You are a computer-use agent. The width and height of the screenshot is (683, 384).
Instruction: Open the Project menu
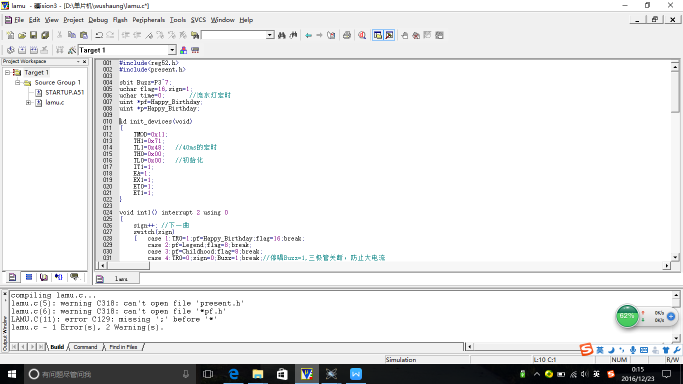(x=73, y=20)
